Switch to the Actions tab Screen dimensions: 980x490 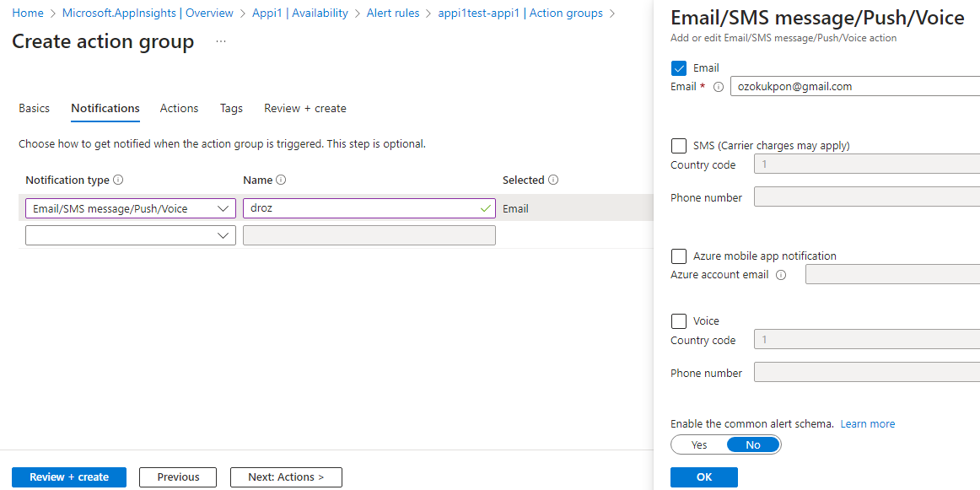[179, 109]
